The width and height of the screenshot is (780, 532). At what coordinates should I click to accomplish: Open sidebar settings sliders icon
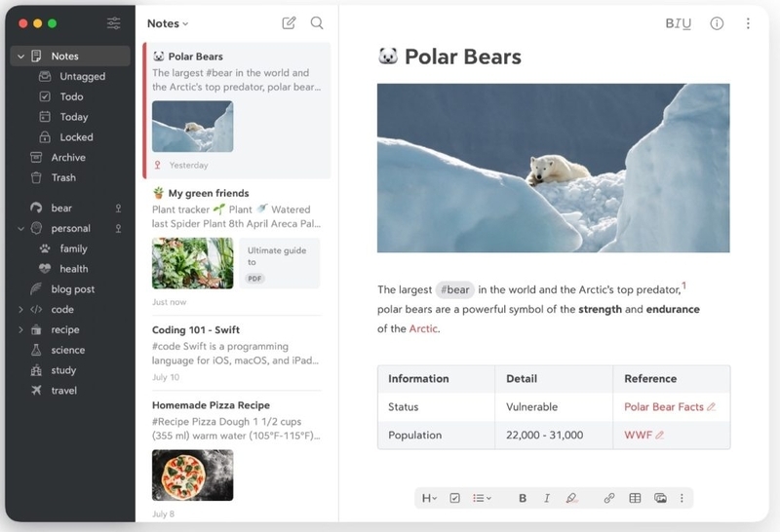tap(114, 23)
